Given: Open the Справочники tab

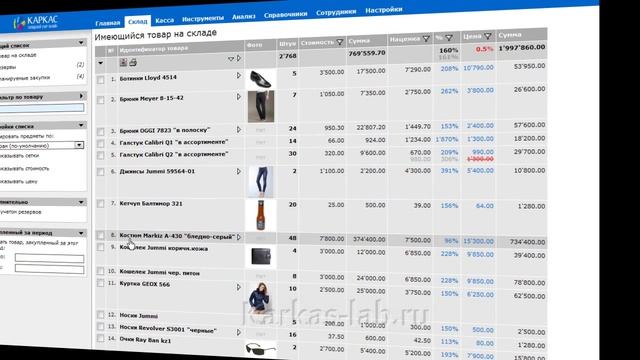Looking at the screenshot, I should (285, 15).
